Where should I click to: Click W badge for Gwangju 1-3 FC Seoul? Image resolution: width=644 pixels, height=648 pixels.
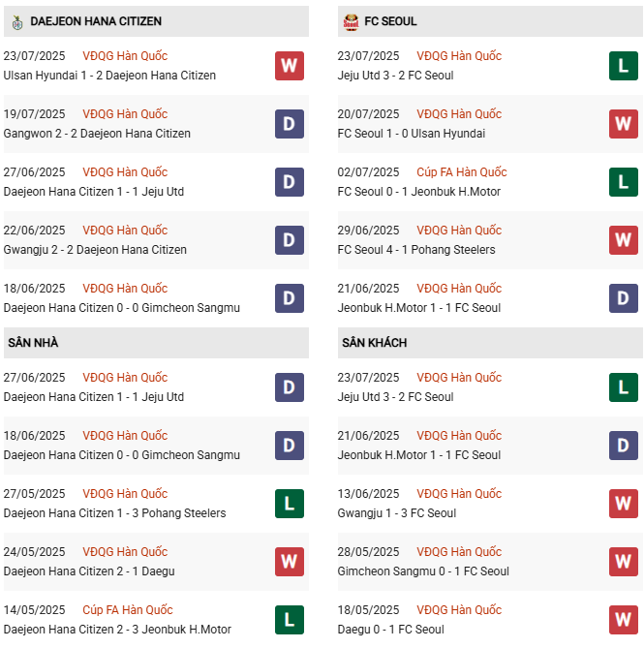click(x=623, y=504)
